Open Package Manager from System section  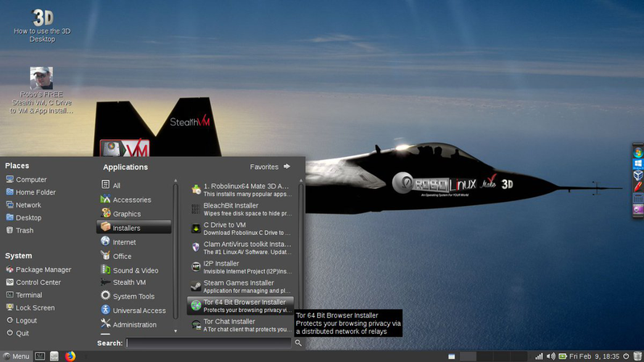coord(43,269)
